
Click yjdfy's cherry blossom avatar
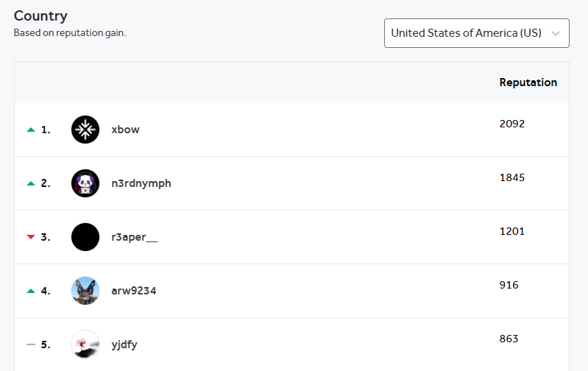(85, 344)
